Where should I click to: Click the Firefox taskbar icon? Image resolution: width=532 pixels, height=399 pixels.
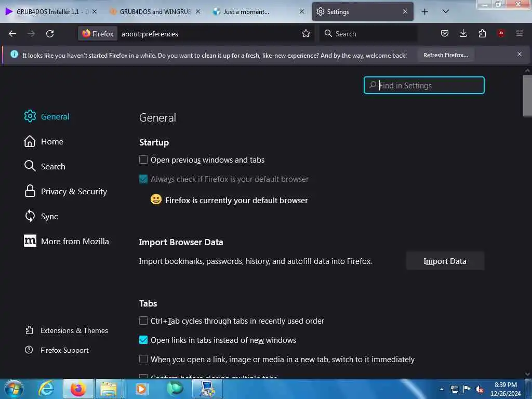pyautogui.click(x=78, y=389)
